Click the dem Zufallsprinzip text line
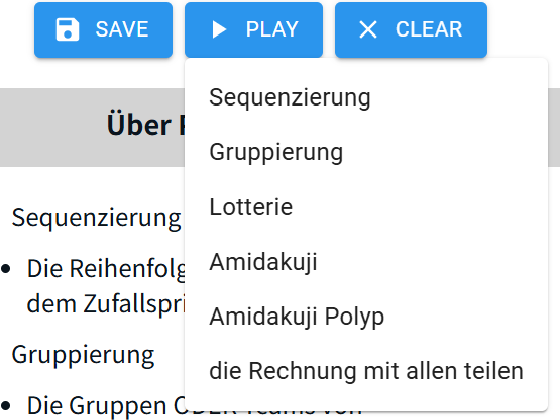 coord(106,304)
